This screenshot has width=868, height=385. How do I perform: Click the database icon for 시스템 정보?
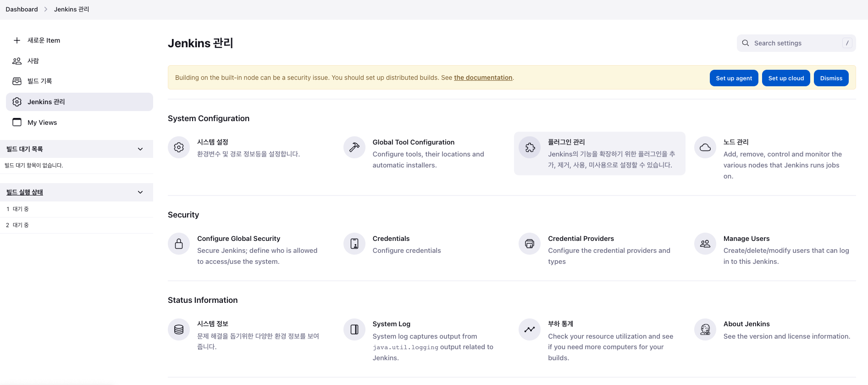pyautogui.click(x=179, y=329)
